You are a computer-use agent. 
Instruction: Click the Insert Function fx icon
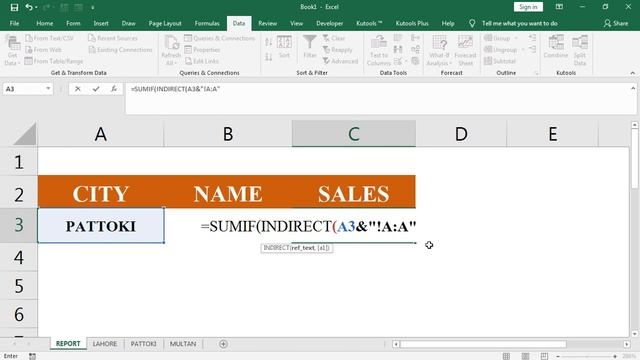pyautogui.click(x=114, y=89)
